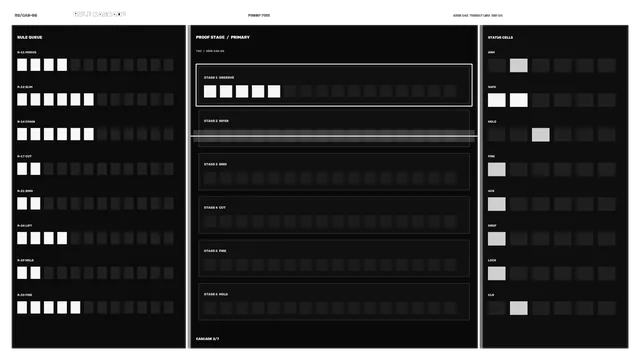
Task: Select the Stage 3 Bind card
Action: point(334,172)
